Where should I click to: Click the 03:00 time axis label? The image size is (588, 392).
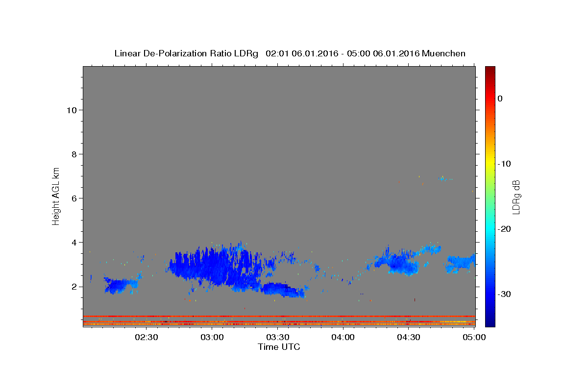coord(212,337)
